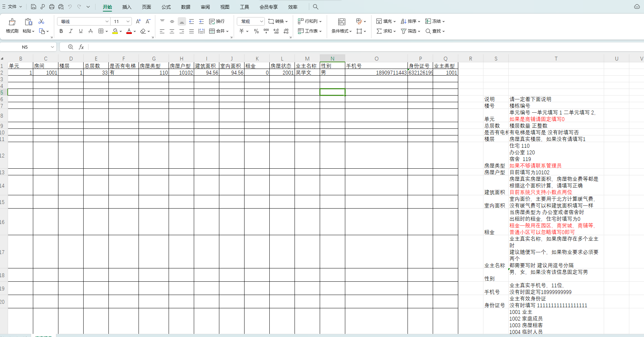Expand quick access toolbar customize chevron
Viewport: 644px width, 337px height.
point(88,7)
